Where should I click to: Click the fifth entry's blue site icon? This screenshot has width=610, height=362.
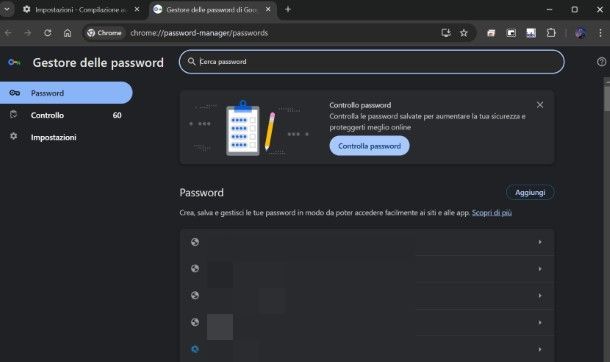(195, 349)
